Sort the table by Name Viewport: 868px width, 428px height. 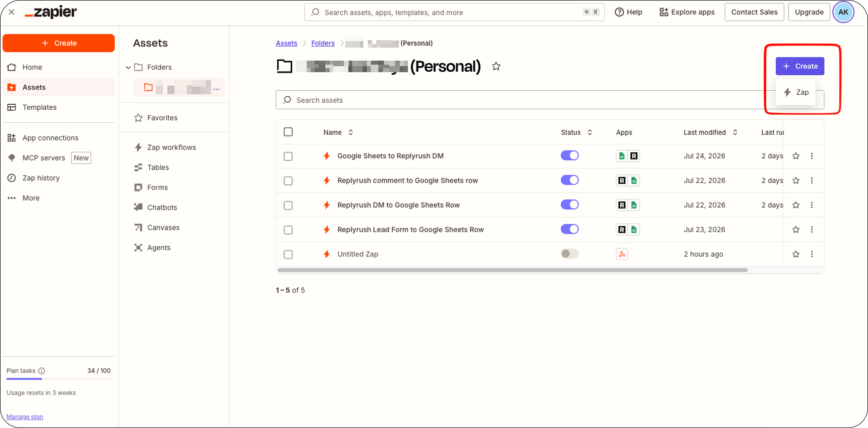pyautogui.click(x=338, y=132)
